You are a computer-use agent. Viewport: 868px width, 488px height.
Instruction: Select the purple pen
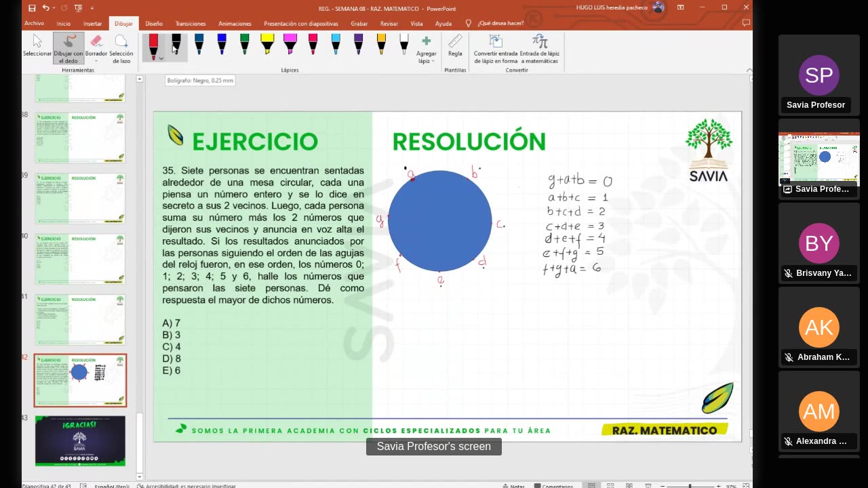pyautogui.click(x=358, y=44)
